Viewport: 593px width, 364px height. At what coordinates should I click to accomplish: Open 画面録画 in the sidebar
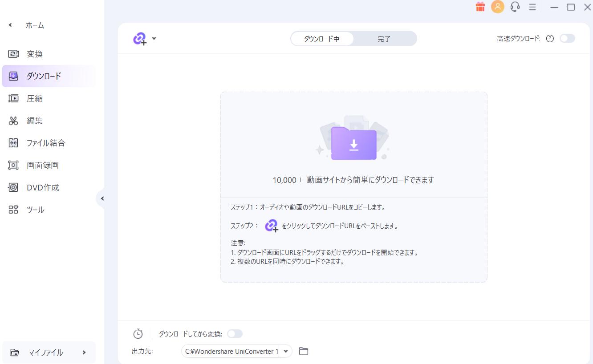(x=49, y=165)
